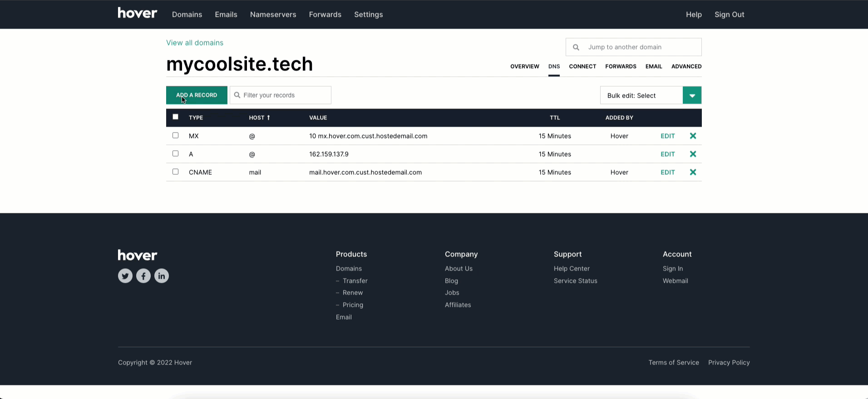Remove the CNAME mail record via X
Screen dimensions: 868x399
click(693, 172)
